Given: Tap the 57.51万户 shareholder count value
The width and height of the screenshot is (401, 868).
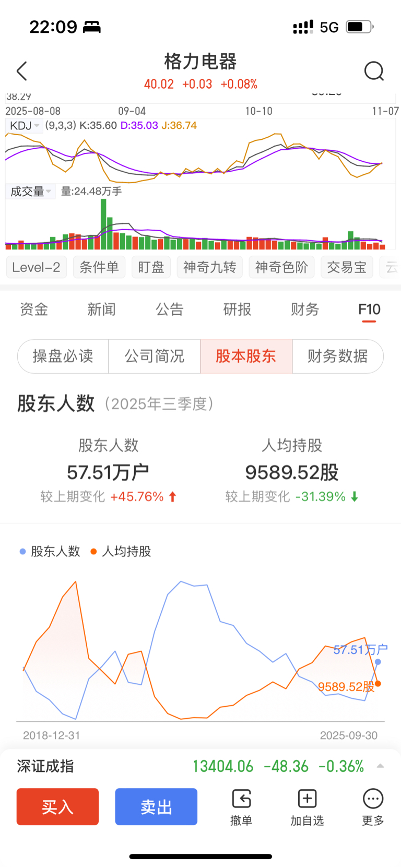Looking at the screenshot, I should point(108,472).
